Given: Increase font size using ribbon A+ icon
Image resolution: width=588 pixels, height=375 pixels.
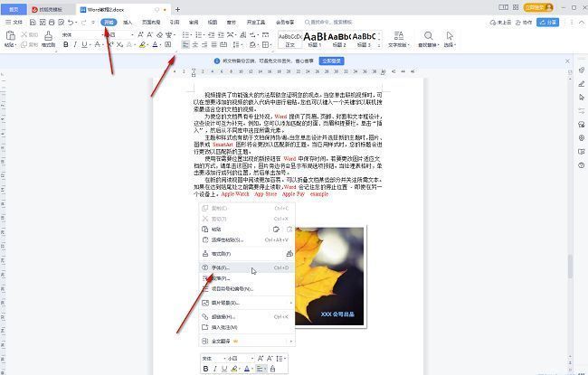Looking at the screenshot, I should tap(140, 35).
